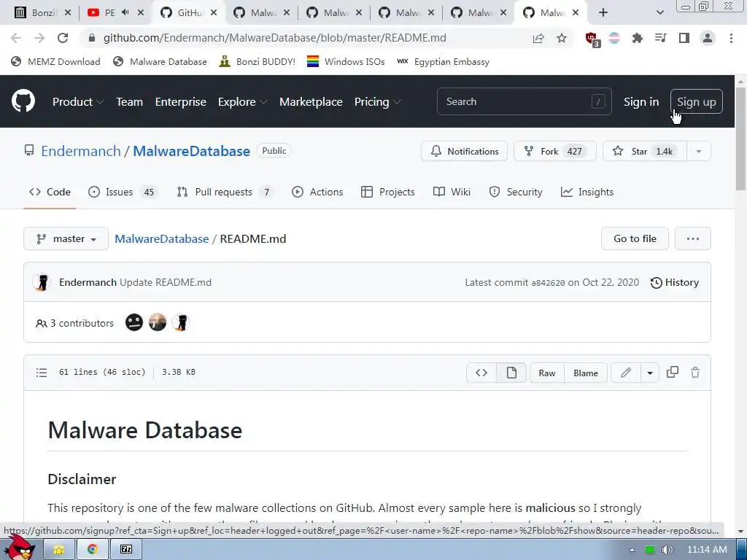Viewport: 747px width, 560px height.
Task: Display the rendered blob view
Action: [511, 373]
